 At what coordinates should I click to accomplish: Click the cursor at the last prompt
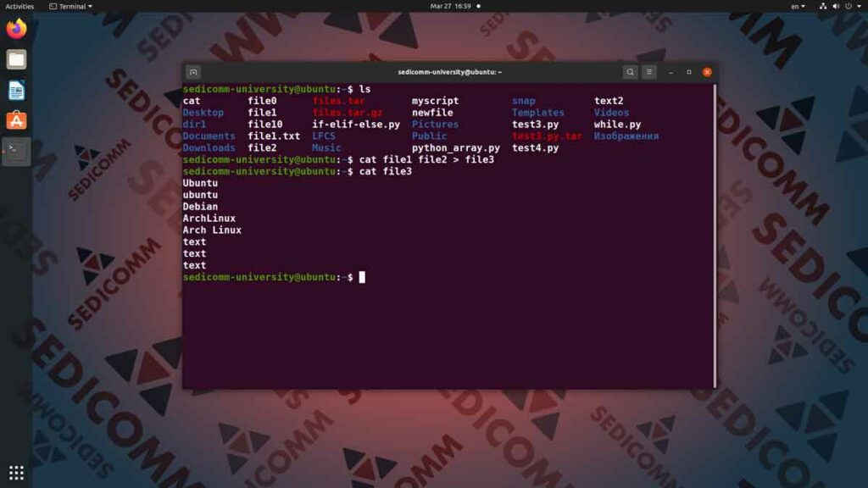[362, 277]
